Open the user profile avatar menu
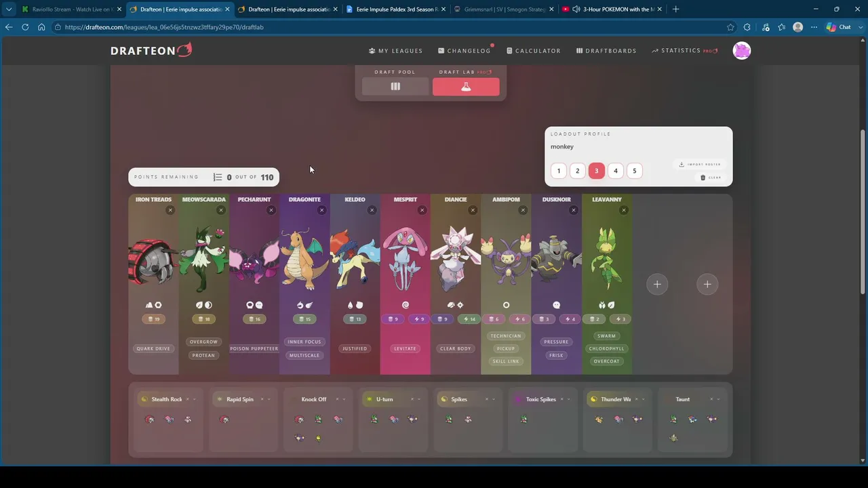 pyautogui.click(x=742, y=51)
